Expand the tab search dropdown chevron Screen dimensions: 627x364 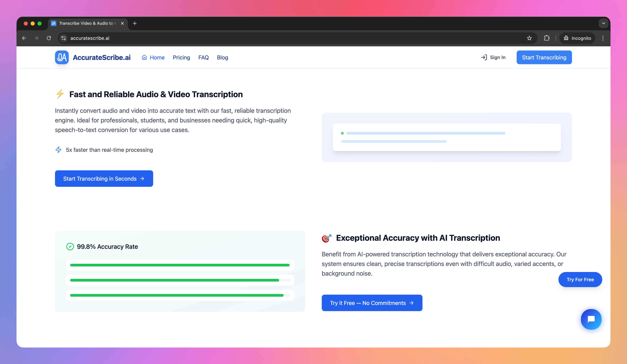(x=603, y=23)
